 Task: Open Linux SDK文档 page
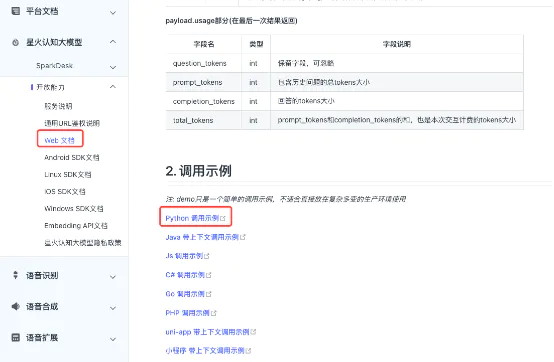click(x=68, y=174)
